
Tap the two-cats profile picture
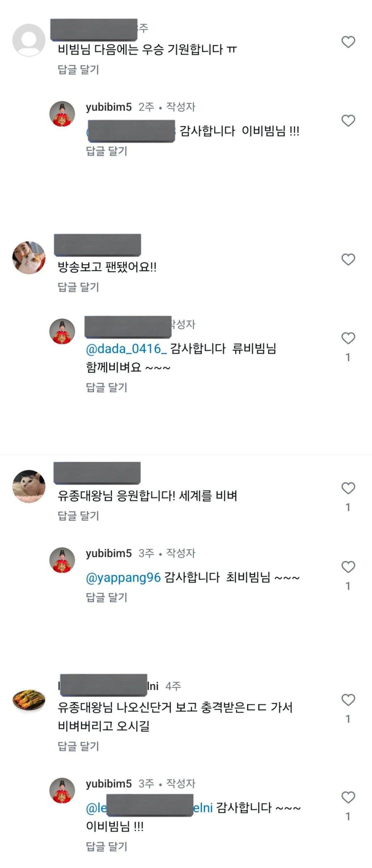click(x=29, y=487)
